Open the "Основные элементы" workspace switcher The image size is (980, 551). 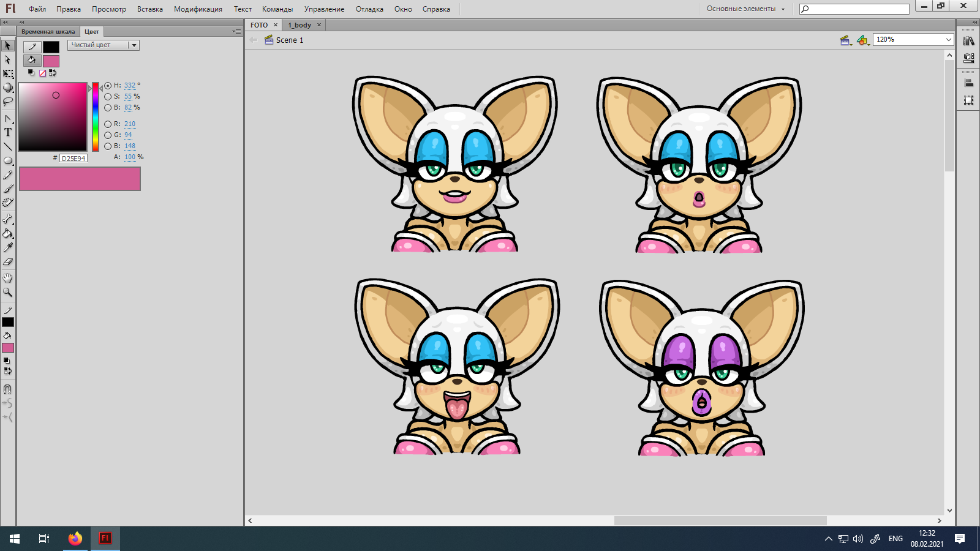point(745,9)
